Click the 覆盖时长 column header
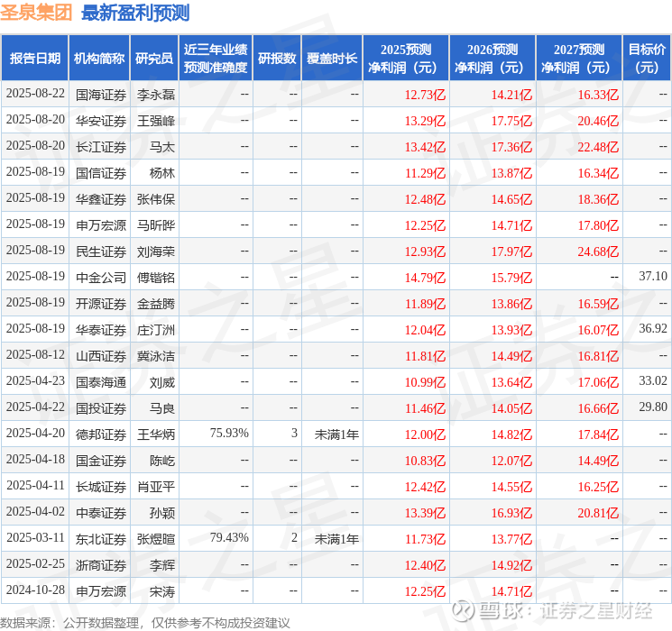Viewport: 672px width, 631px height. click(x=332, y=59)
